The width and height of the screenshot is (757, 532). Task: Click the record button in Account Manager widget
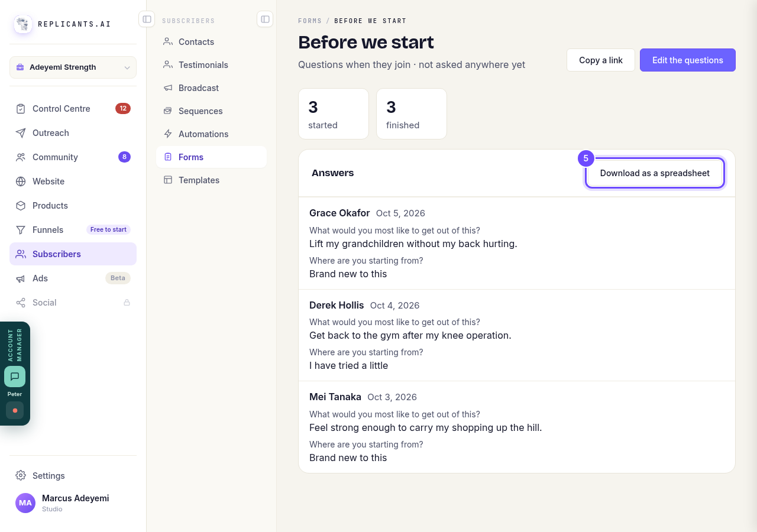[15, 410]
